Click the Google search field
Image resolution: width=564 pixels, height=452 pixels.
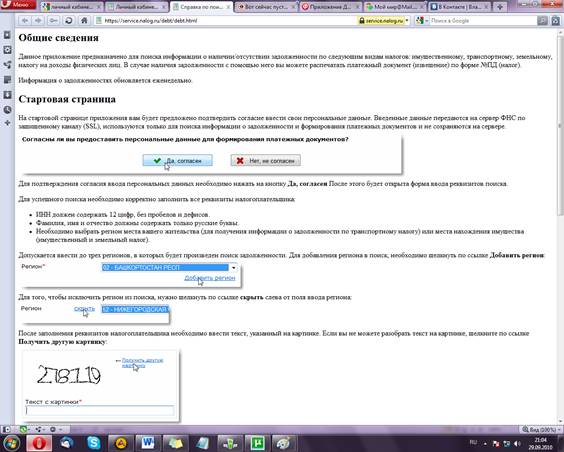click(x=483, y=21)
